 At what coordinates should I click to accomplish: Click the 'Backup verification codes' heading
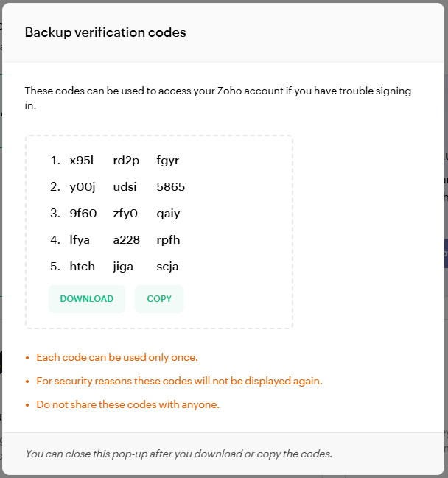coord(105,32)
